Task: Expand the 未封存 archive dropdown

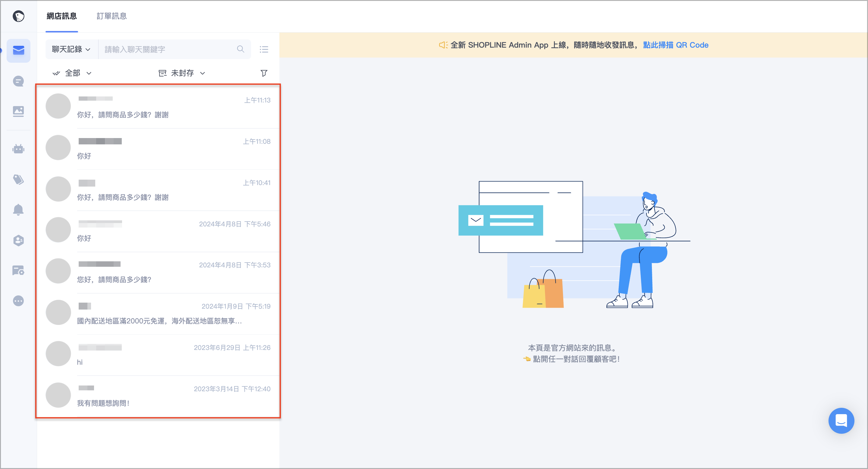Action: point(182,73)
